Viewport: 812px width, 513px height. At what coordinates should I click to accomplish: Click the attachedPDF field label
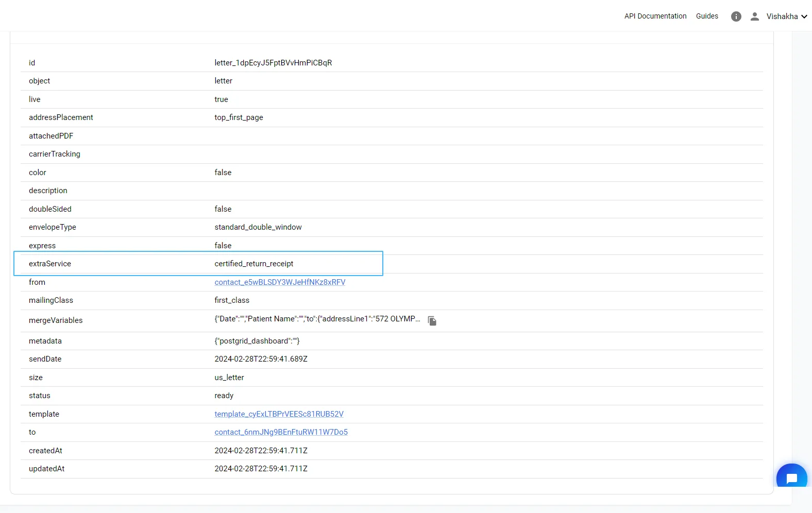tap(51, 136)
